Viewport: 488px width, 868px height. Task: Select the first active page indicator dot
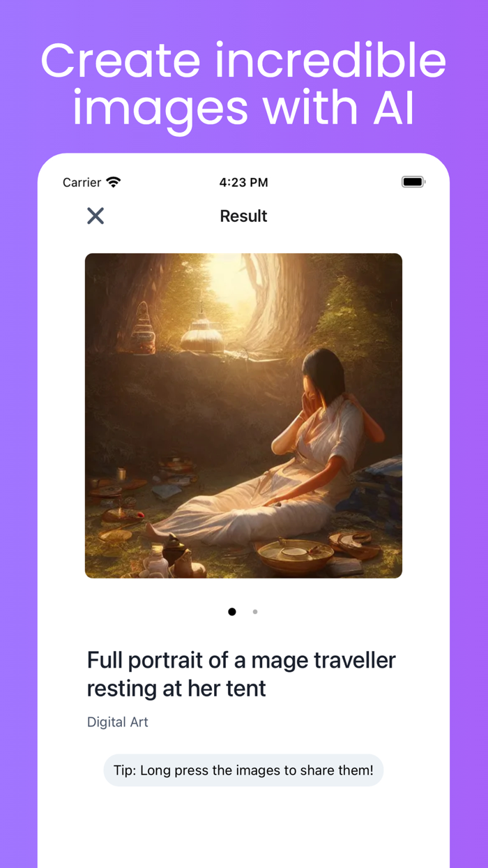232,612
